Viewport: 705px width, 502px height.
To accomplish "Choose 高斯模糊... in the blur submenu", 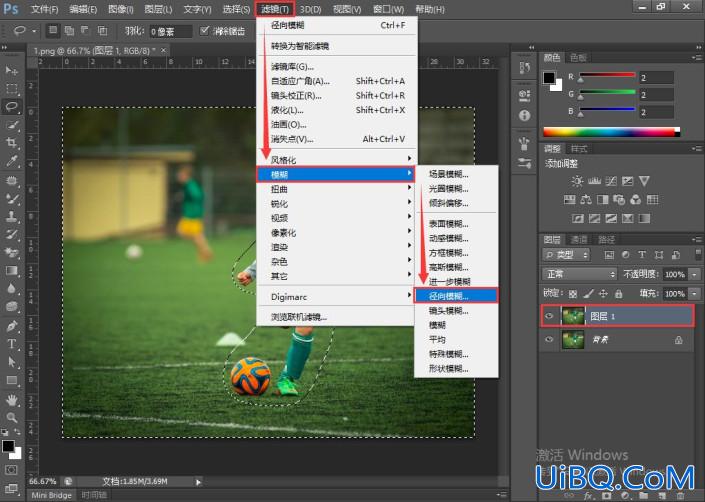I will [456, 267].
